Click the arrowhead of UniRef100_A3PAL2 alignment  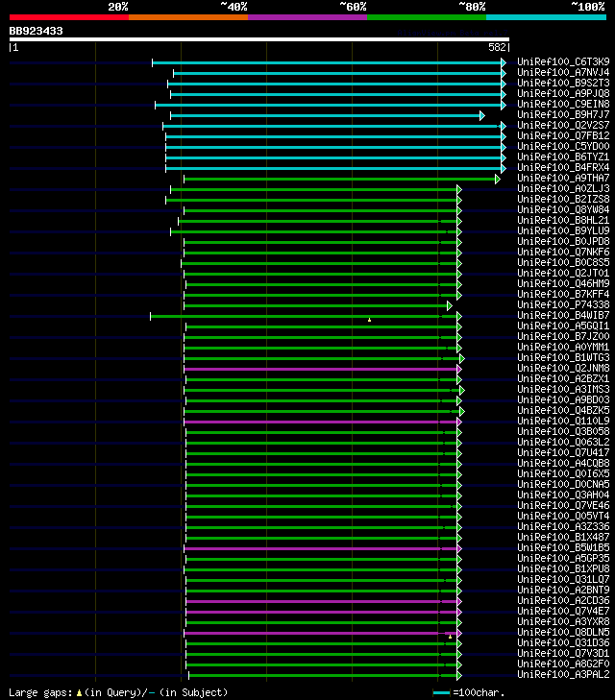pos(459,676)
